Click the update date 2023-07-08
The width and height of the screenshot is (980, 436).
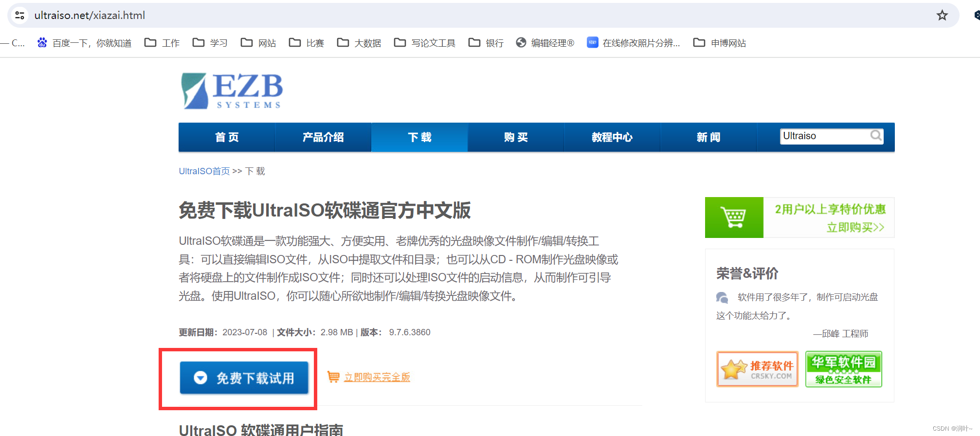pyautogui.click(x=245, y=332)
